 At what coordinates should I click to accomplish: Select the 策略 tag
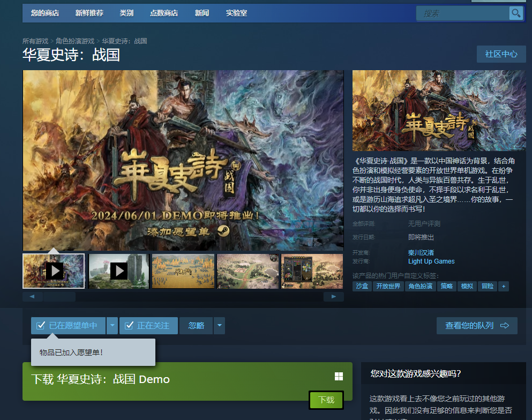click(x=446, y=286)
